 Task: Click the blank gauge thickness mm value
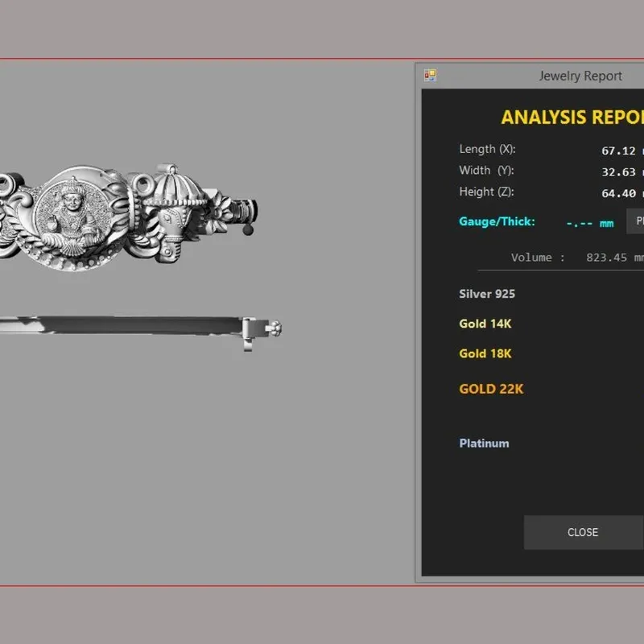click(590, 223)
